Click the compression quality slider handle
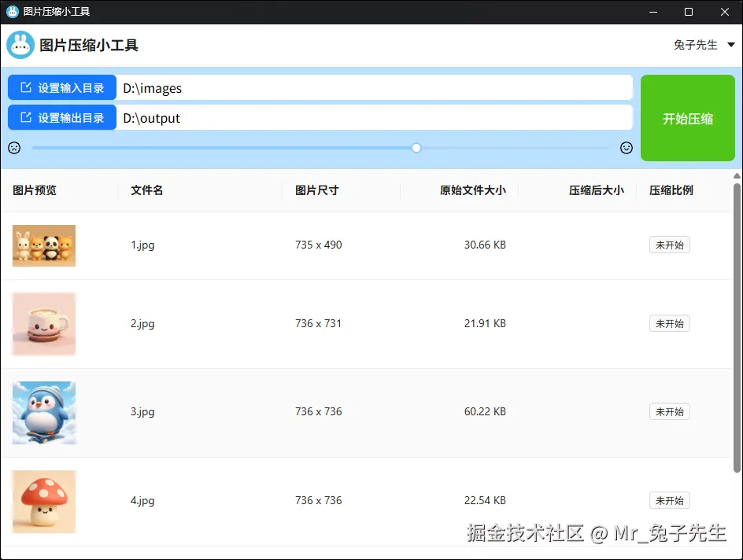 click(416, 147)
